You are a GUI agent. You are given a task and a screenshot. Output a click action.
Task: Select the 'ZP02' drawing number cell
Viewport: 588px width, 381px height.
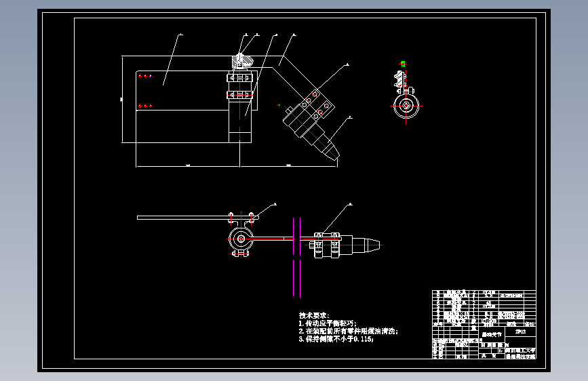[520, 332]
